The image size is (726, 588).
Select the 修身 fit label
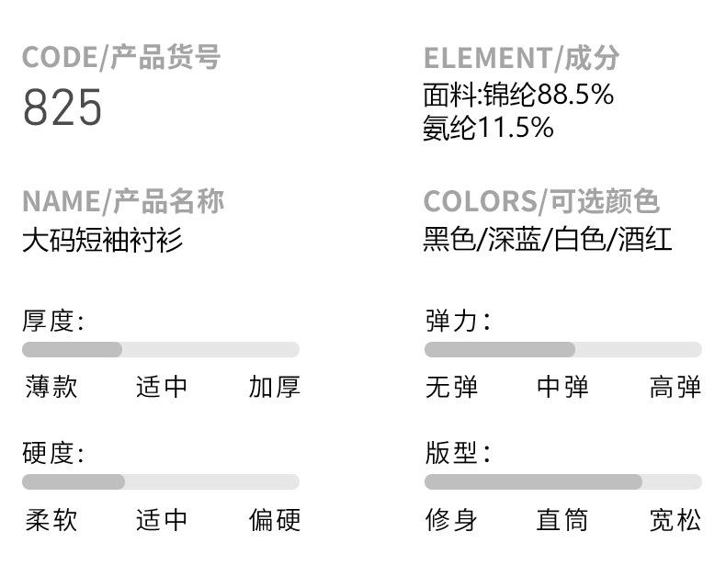click(x=451, y=520)
